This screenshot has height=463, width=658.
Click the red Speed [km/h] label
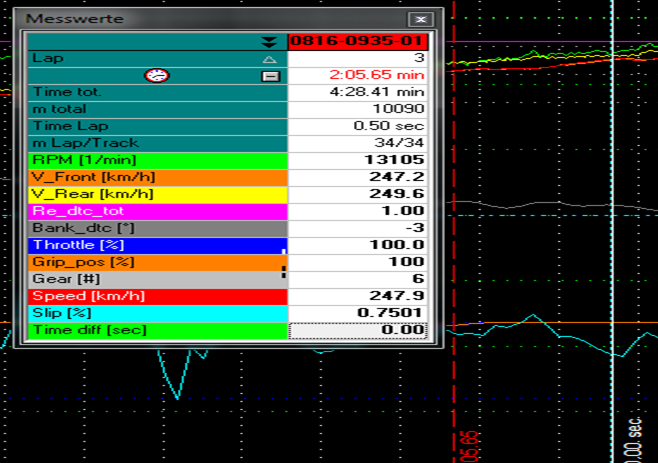point(157,296)
